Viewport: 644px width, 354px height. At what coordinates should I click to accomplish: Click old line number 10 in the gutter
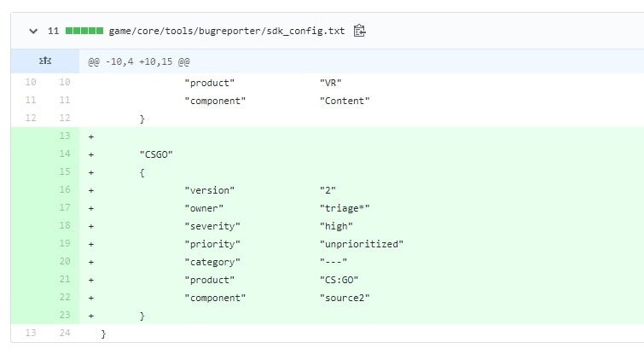coord(31,82)
